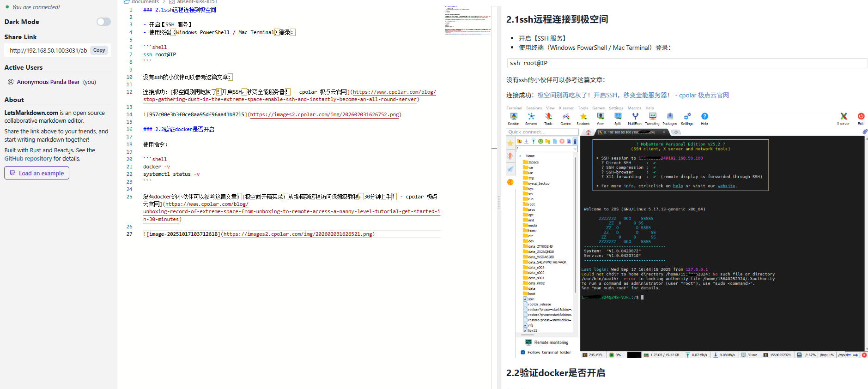This screenshot has height=389, width=868.
Task: Click the red delete icon in SFTP toolbar
Action: tap(562, 141)
